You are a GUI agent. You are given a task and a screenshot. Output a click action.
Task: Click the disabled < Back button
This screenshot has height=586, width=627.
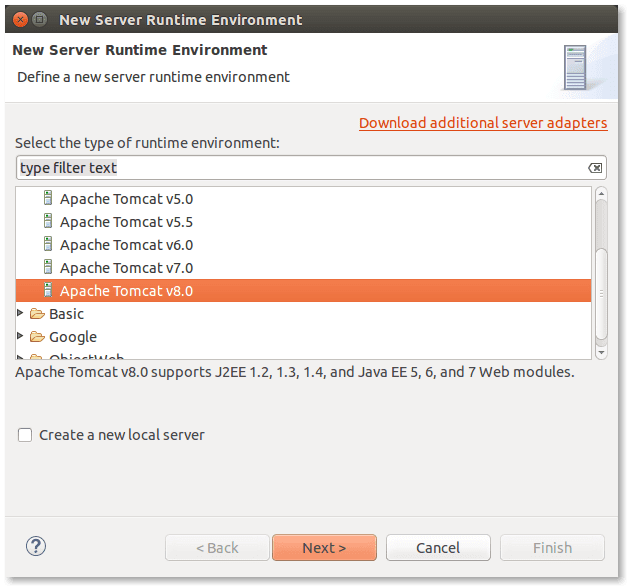pos(217,548)
